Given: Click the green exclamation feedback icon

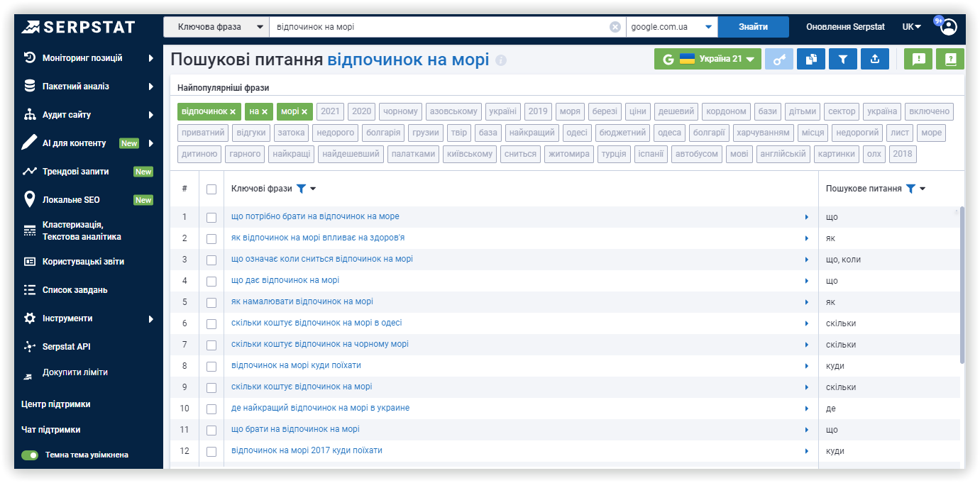Looking at the screenshot, I should coord(918,60).
